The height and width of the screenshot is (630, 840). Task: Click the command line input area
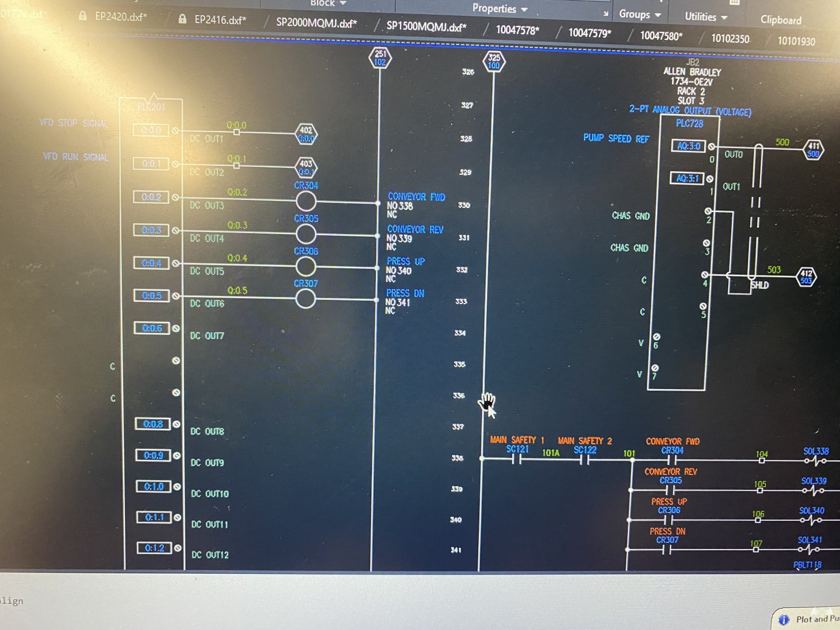pyautogui.click(x=367, y=601)
